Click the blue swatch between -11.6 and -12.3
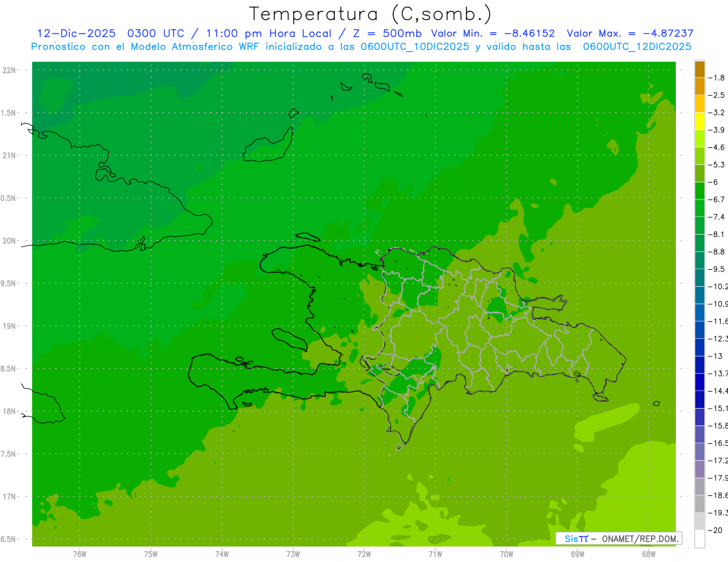 coord(699,330)
